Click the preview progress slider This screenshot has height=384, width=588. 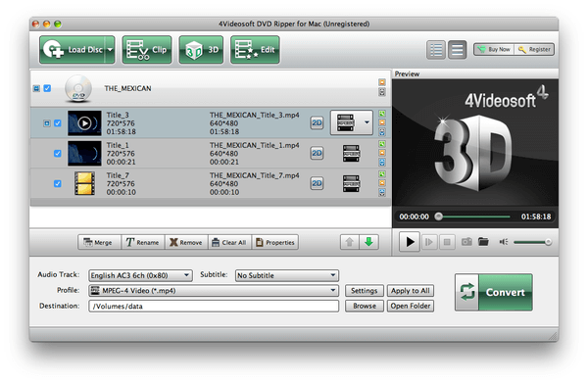pyautogui.click(x=472, y=216)
